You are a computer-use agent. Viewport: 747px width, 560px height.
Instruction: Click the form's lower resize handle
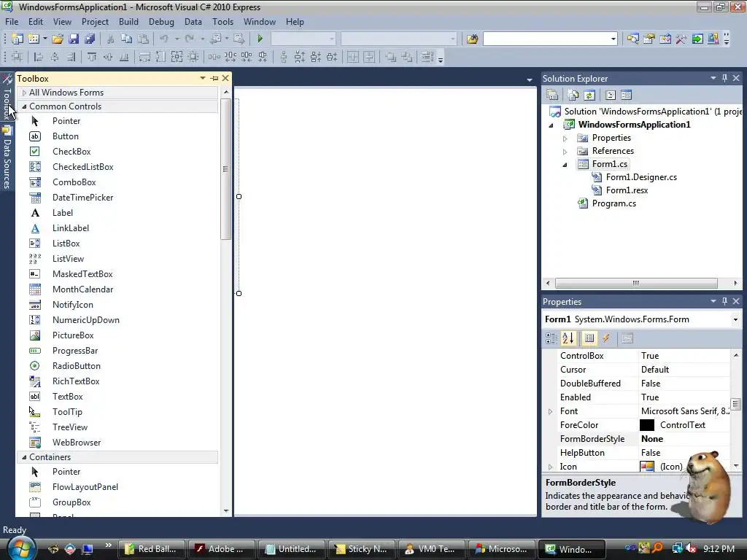point(239,293)
